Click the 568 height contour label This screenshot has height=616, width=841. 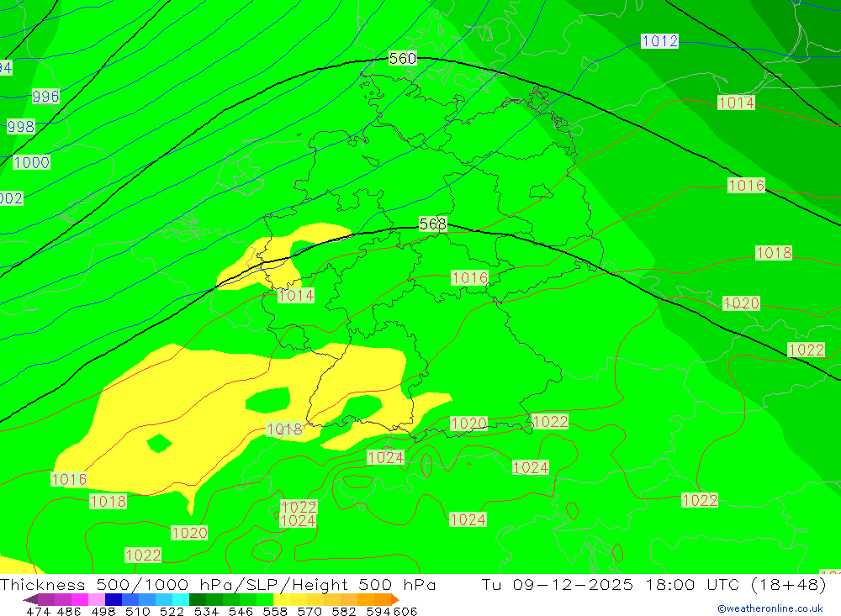[433, 224]
